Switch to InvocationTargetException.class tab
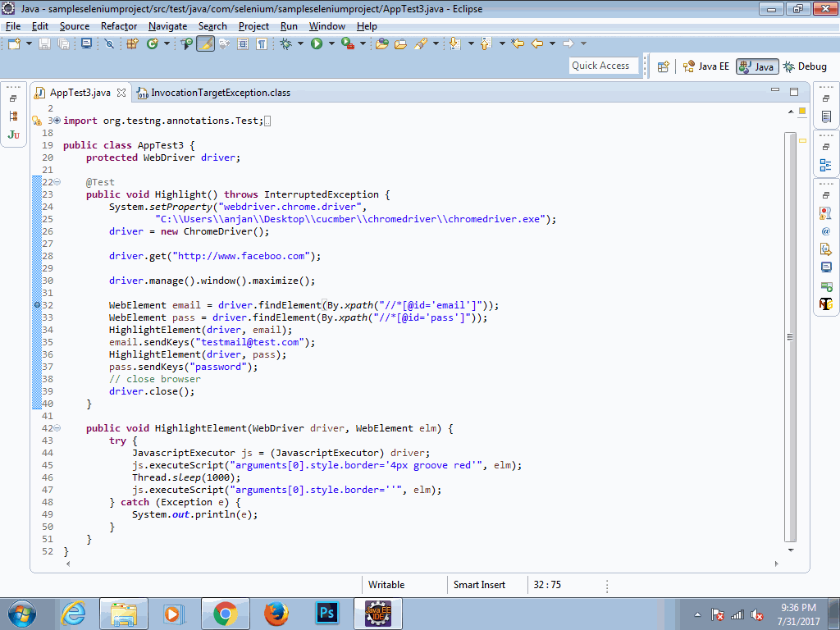This screenshot has height=630, width=840. pos(214,93)
